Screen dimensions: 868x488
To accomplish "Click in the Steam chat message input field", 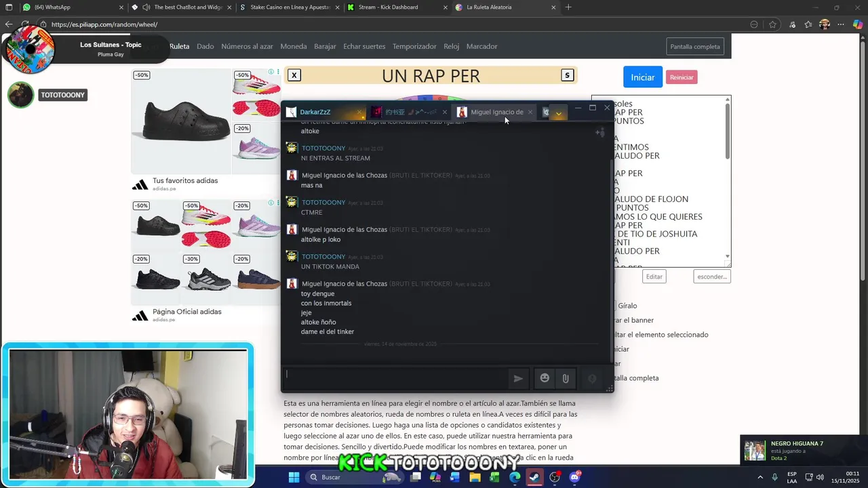I will coord(395,378).
